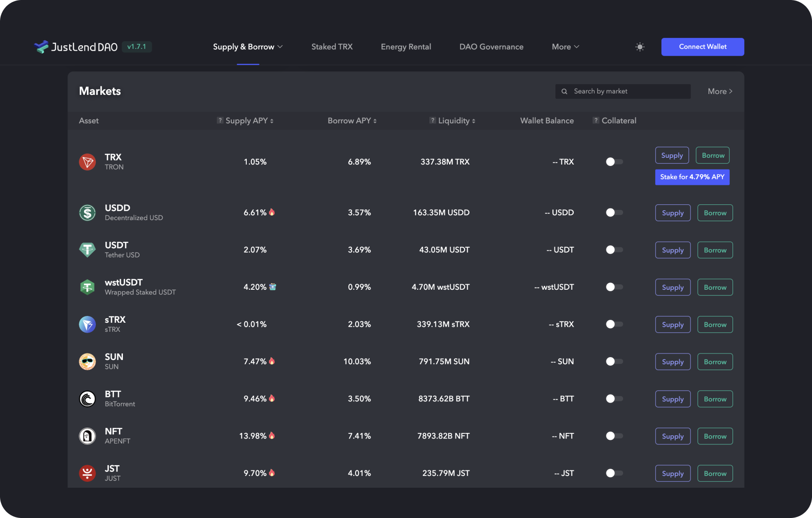Click the USDD token icon

[x=88, y=212]
